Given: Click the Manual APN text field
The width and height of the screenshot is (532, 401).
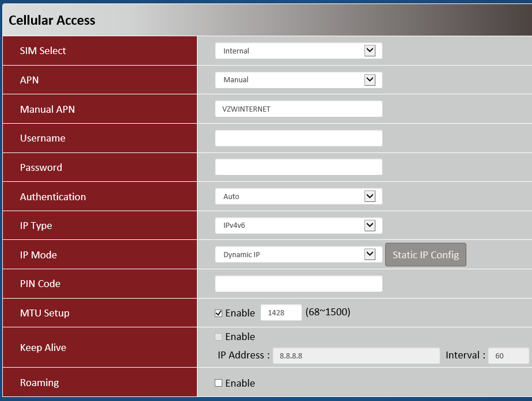Looking at the screenshot, I should pyautogui.click(x=298, y=109).
